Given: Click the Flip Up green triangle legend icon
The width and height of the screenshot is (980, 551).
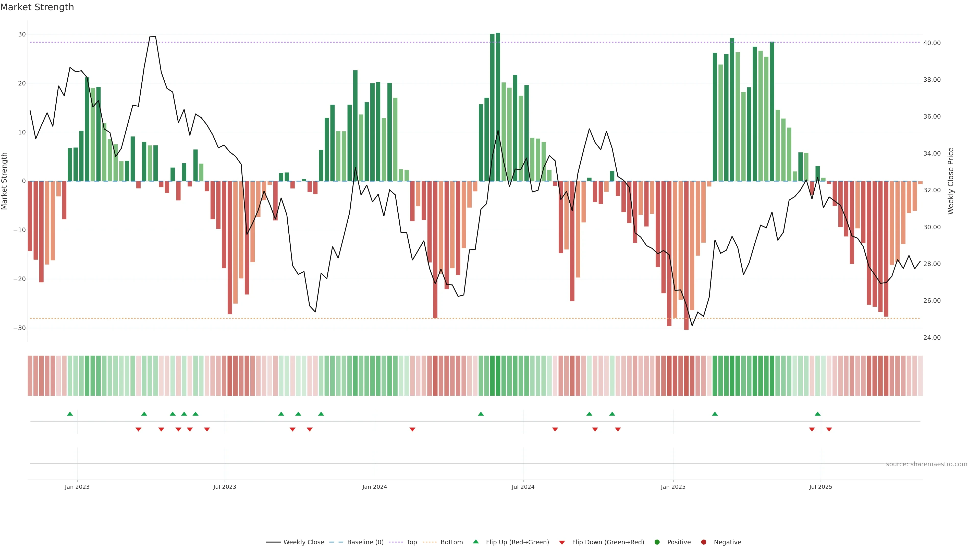Looking at the screenshot, I should (475, 542).
